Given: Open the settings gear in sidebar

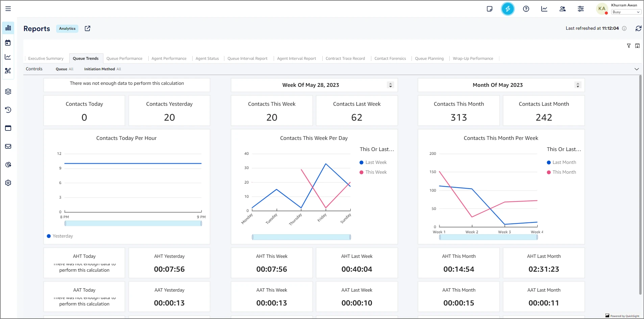Looking at the screenshot, I should pyautogui.click(x=8, y=183).
